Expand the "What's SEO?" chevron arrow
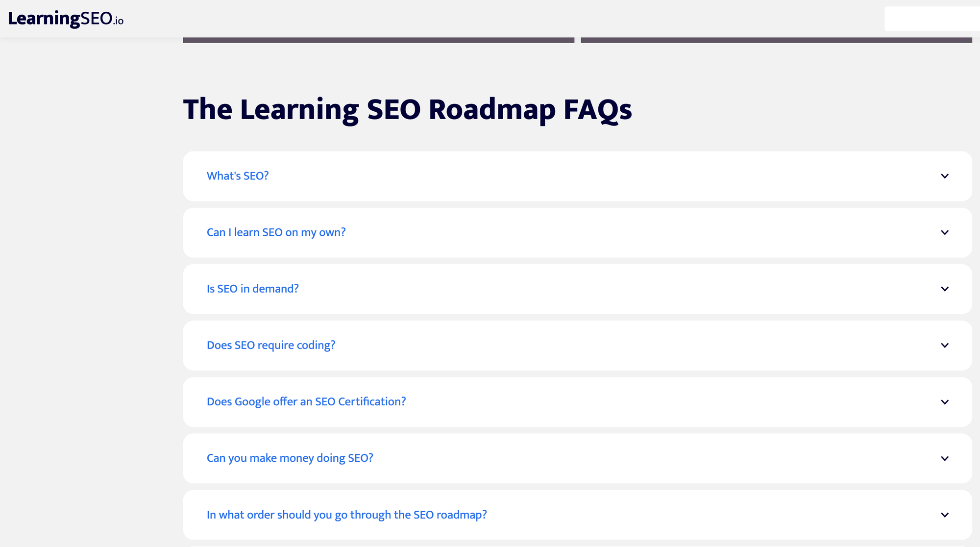 (x=945, y=176)
